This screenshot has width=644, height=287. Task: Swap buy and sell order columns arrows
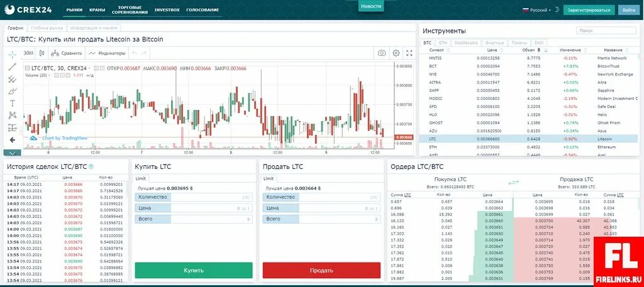pyautogui.click(x=513, y=183)
